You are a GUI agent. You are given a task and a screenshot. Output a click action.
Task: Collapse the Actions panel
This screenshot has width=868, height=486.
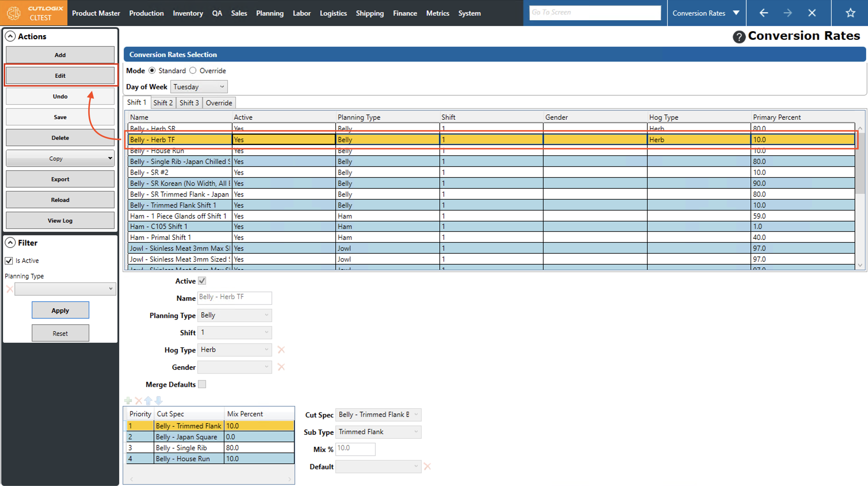tap(10, 36)
